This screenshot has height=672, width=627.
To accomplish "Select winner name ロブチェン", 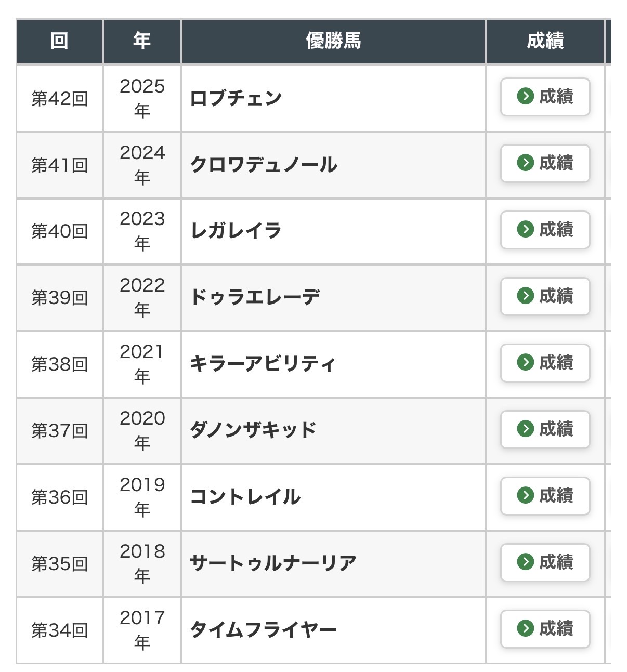I will tap(236, 98).
